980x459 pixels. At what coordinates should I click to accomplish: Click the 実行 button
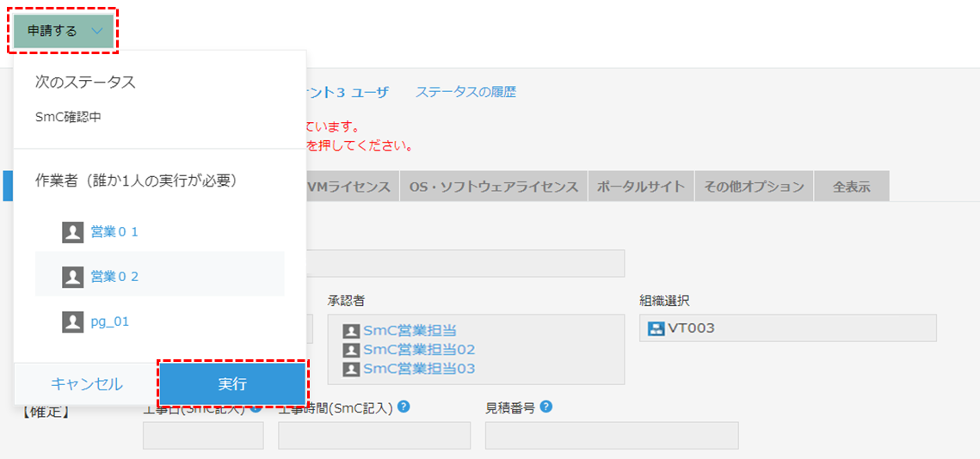(231, 385)
